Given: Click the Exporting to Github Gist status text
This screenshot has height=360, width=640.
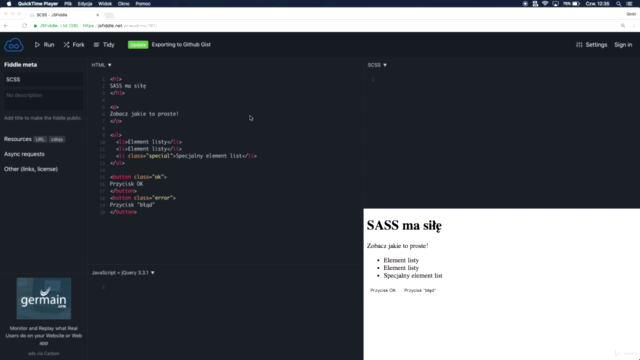Looking at the screenshot, I should tap(181, 44).
